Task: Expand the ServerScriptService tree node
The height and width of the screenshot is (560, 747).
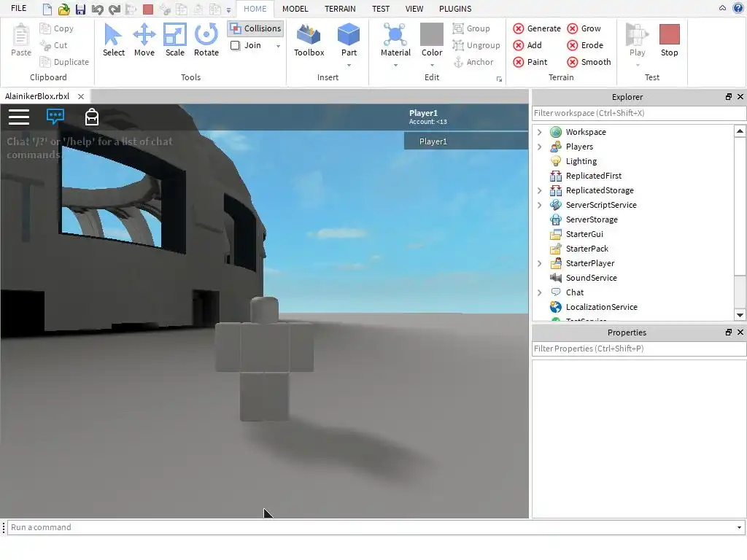Action: click(539, 205)
